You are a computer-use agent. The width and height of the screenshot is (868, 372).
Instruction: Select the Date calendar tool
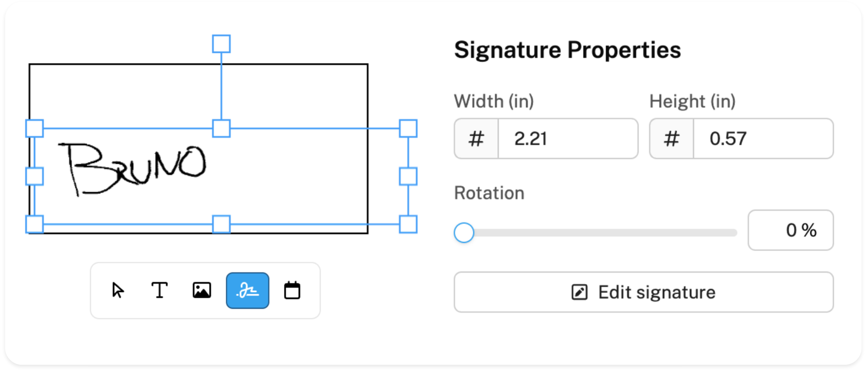click(x=292, y=290)
